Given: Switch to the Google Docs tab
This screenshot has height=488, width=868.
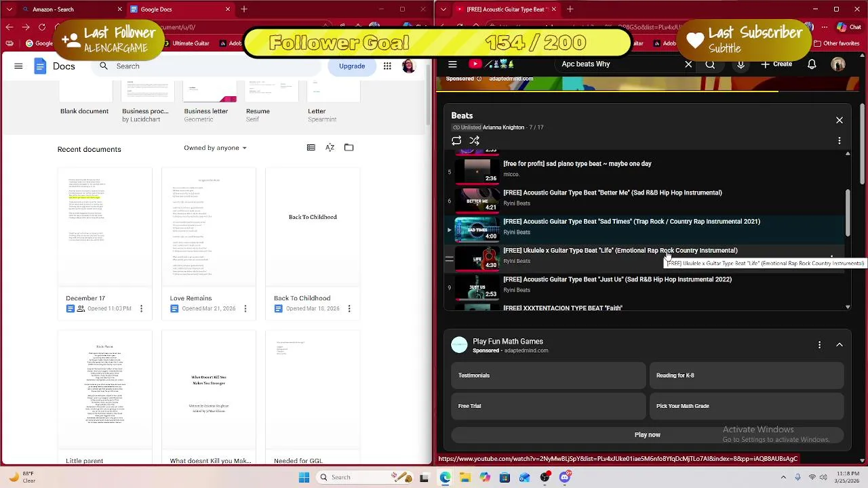Looking at the screenshot, I should pyautogui.click(x=180, y=9).
